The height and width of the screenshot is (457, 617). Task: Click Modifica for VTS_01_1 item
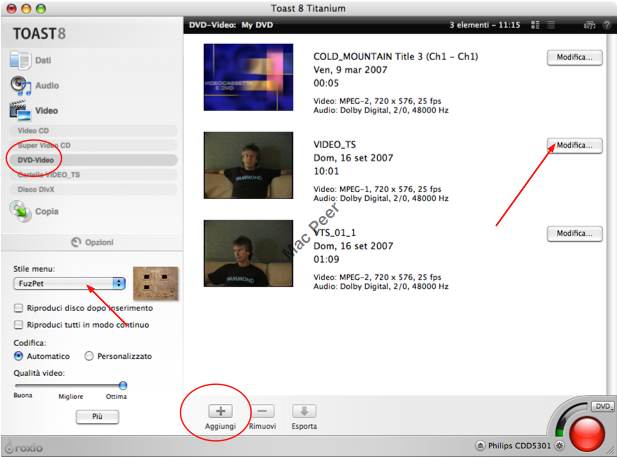(575, 234)
